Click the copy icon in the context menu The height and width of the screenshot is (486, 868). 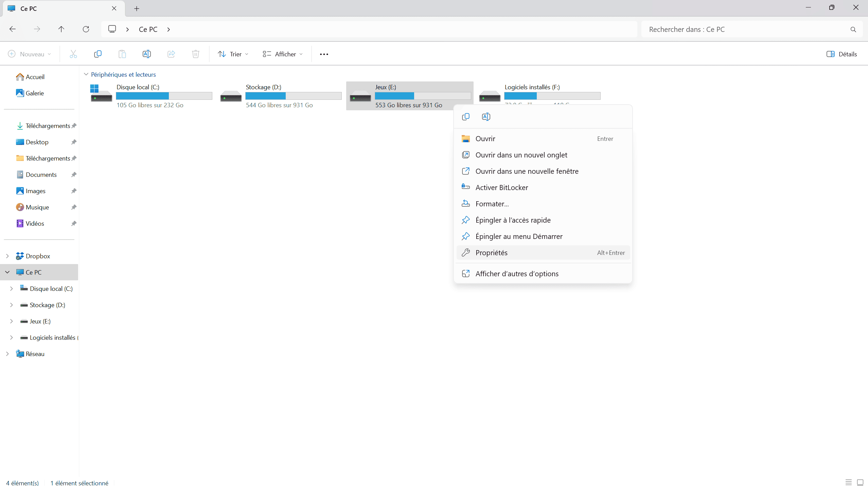tap(466, 117)
